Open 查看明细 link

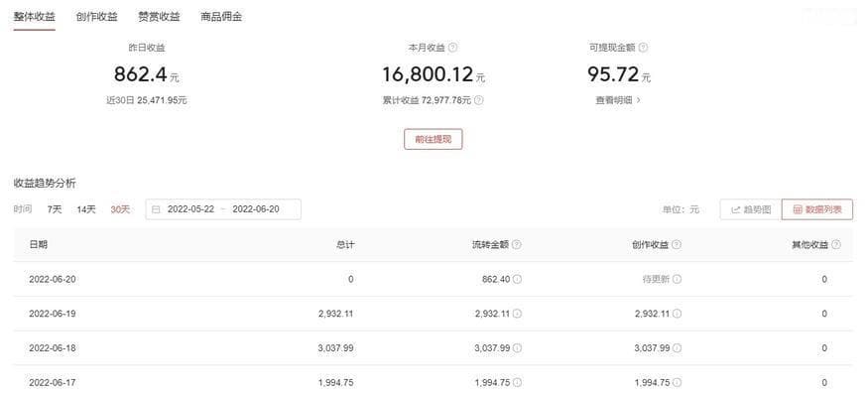(618, 100)
